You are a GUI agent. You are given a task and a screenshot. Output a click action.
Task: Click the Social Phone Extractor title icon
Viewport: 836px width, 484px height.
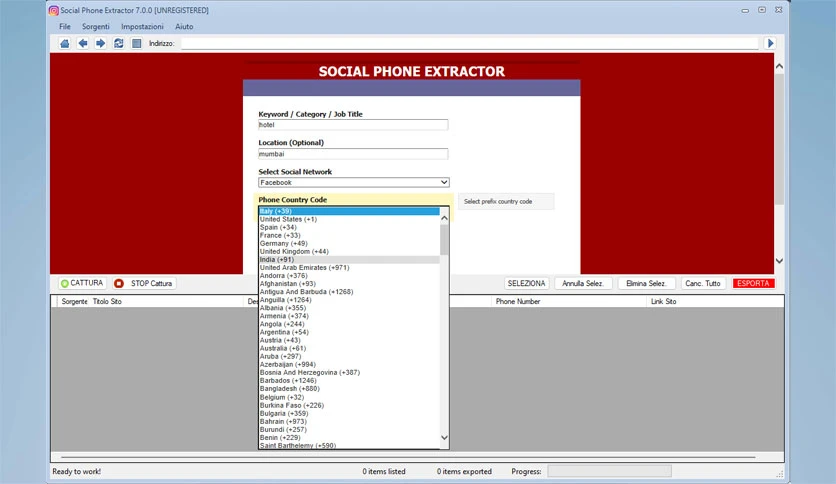coord(54,10)
